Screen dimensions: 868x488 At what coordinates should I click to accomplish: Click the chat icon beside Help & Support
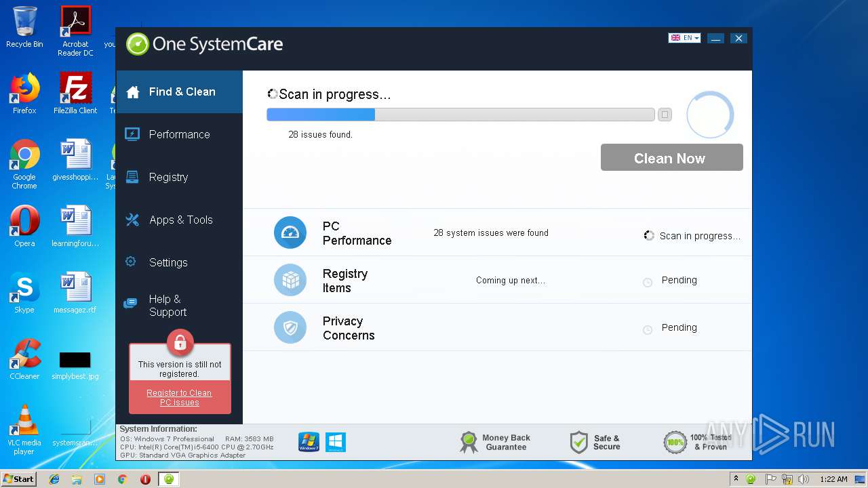(x=130, y=304)
